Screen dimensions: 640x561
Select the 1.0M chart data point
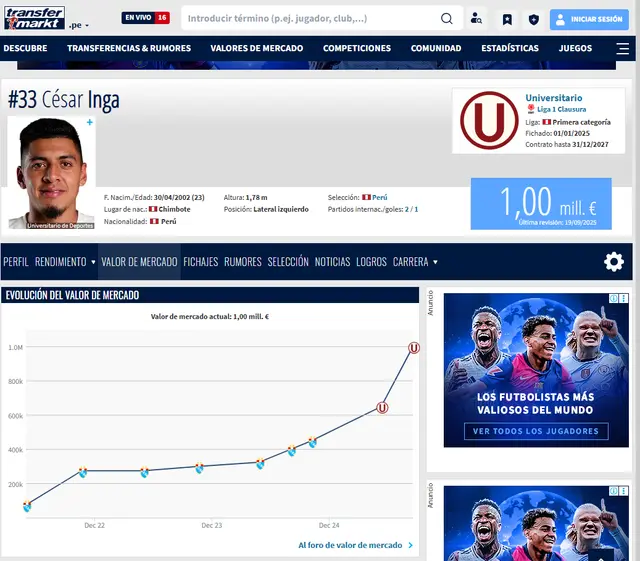click(x=414, y=348)
